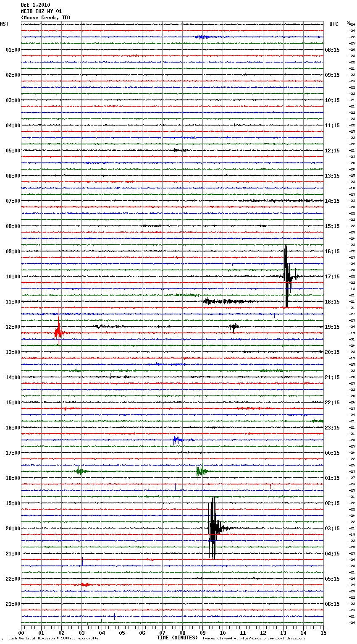Click the minute 05 axis tick label

[122, 633]
